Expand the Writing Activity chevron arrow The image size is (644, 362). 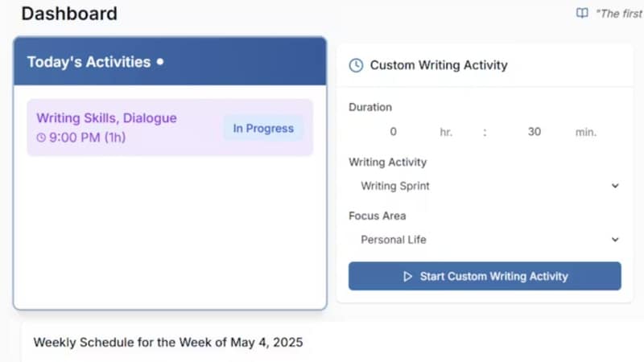click(x=615, y=186)
